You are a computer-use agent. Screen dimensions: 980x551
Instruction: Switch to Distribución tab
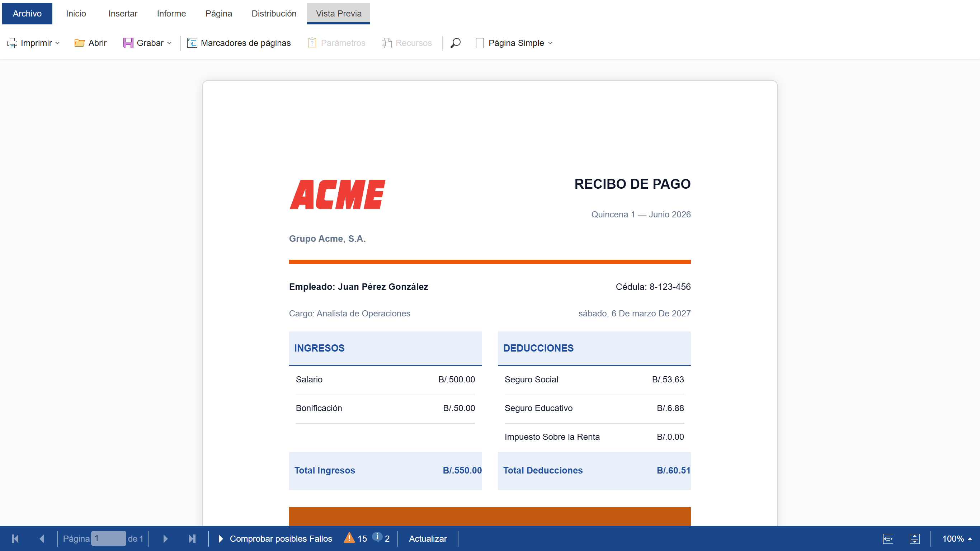point(274,13)
